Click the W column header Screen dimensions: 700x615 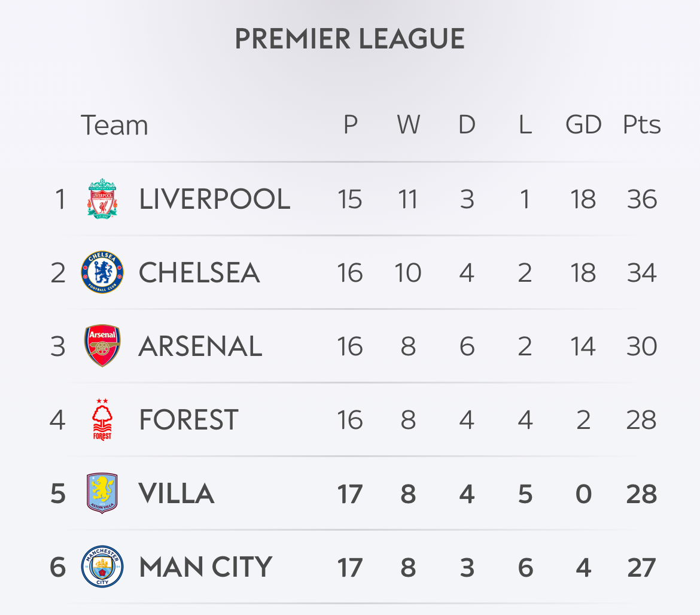click(408, 125)
